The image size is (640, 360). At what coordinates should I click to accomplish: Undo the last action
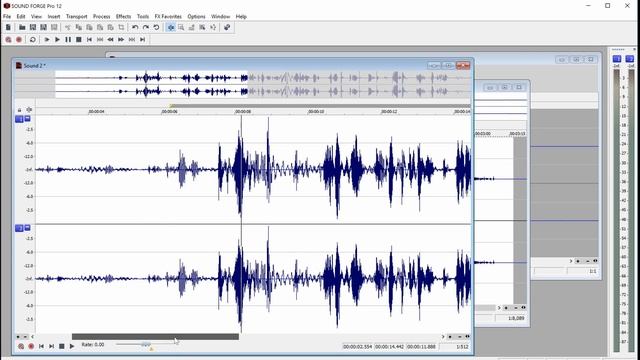pyautogui.click(x=135, y=27)
